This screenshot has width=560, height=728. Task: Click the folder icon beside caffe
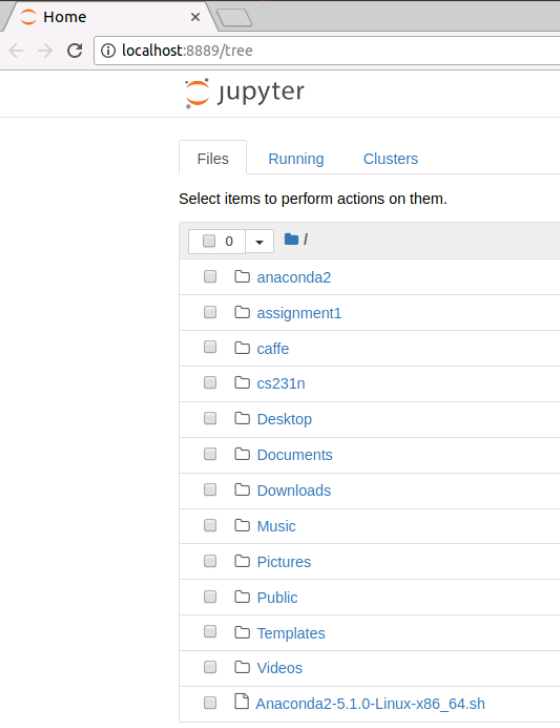tap(242, 347)
